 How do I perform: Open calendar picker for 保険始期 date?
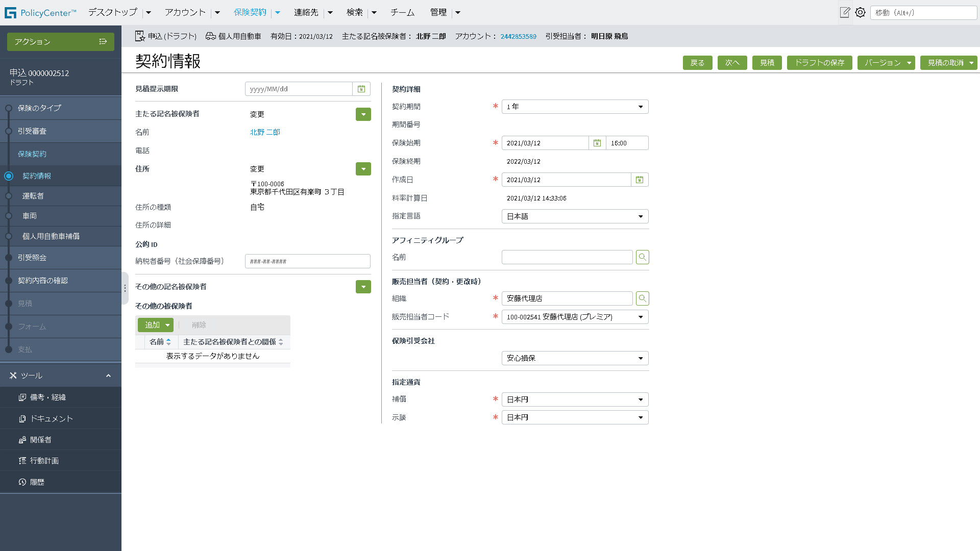pyautogui.click(x=597, y=143)
